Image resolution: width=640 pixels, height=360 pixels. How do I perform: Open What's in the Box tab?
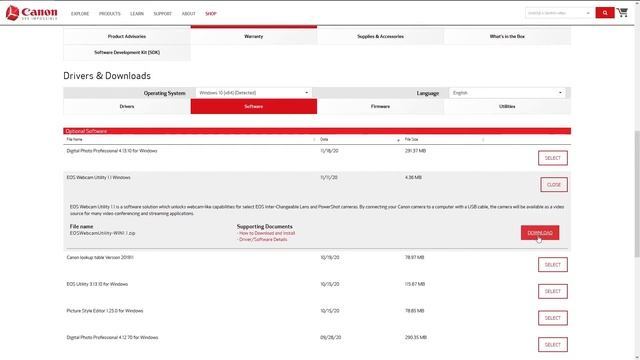click(507, 36)
